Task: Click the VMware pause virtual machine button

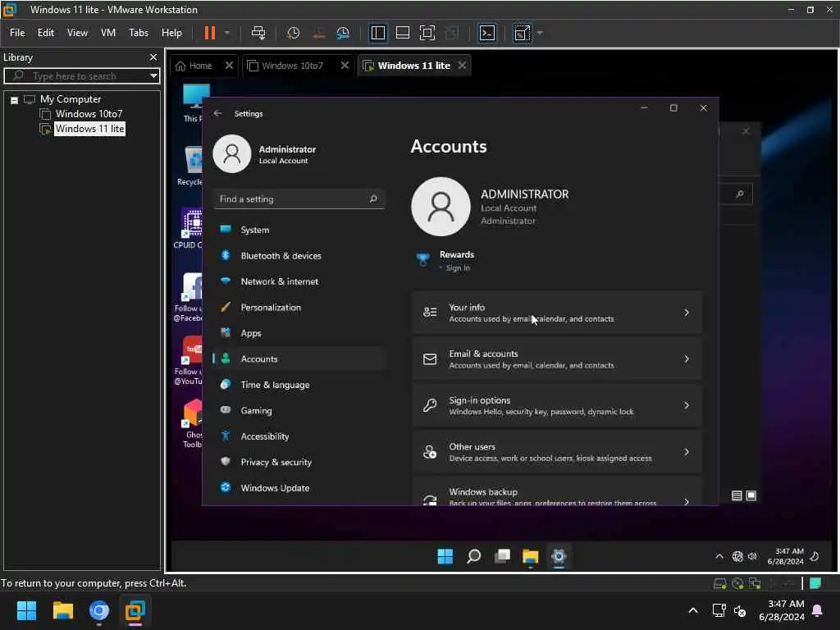Action: coord(209,33)
